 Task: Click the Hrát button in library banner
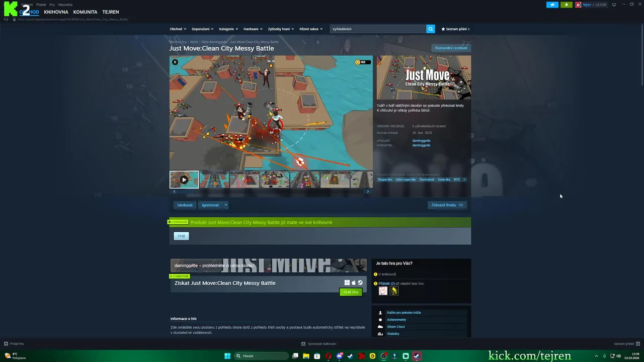tap(181, 236)
